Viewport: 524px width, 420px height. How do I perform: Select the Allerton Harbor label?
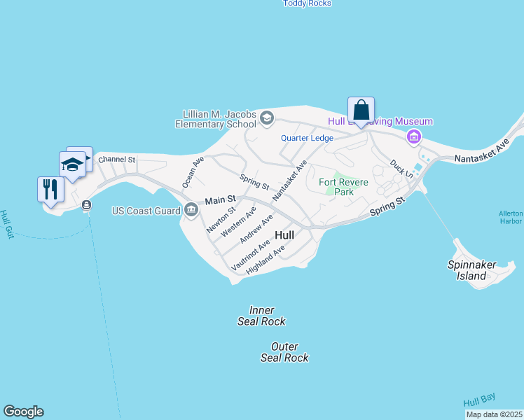pos(511,217)
